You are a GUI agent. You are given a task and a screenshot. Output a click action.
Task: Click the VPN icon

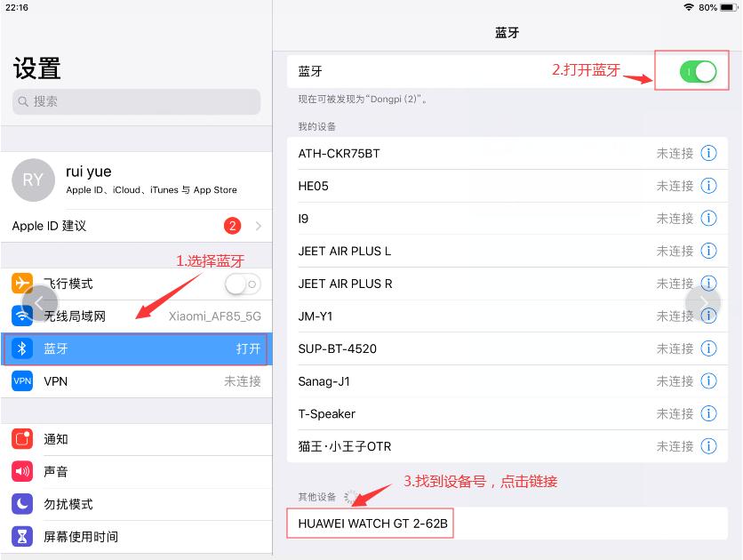point(22,381)
